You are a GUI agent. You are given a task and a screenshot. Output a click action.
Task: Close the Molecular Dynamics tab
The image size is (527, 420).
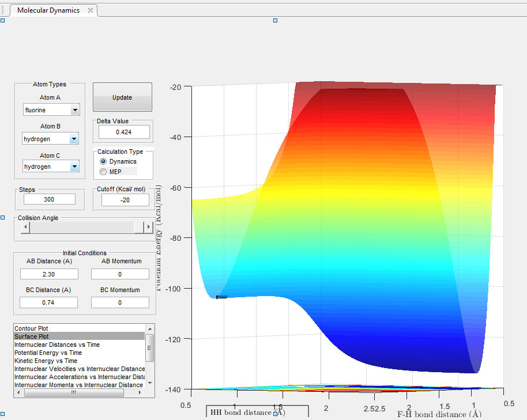tap(90, 10)
